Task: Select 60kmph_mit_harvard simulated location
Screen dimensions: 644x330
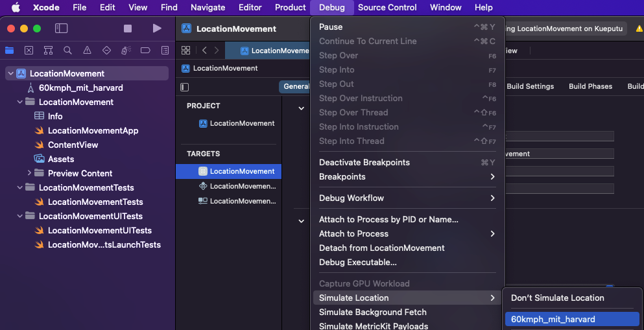Action: 572,319
